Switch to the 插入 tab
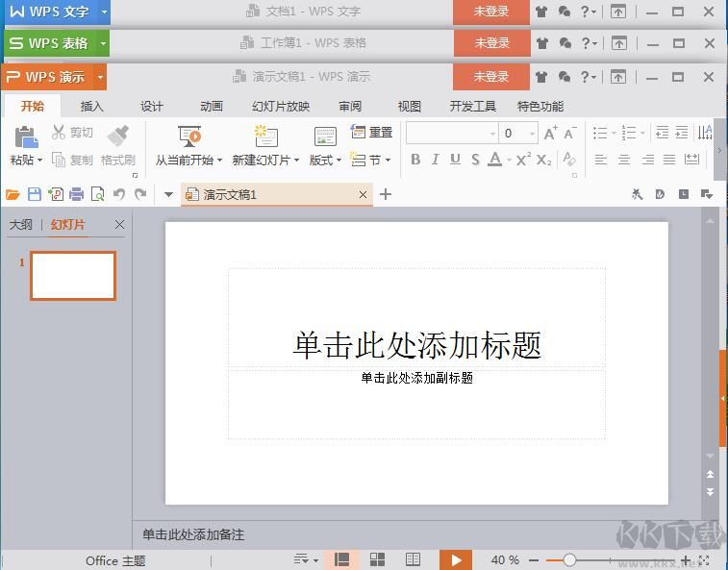The image size is (728, 570). click(92, 107)
